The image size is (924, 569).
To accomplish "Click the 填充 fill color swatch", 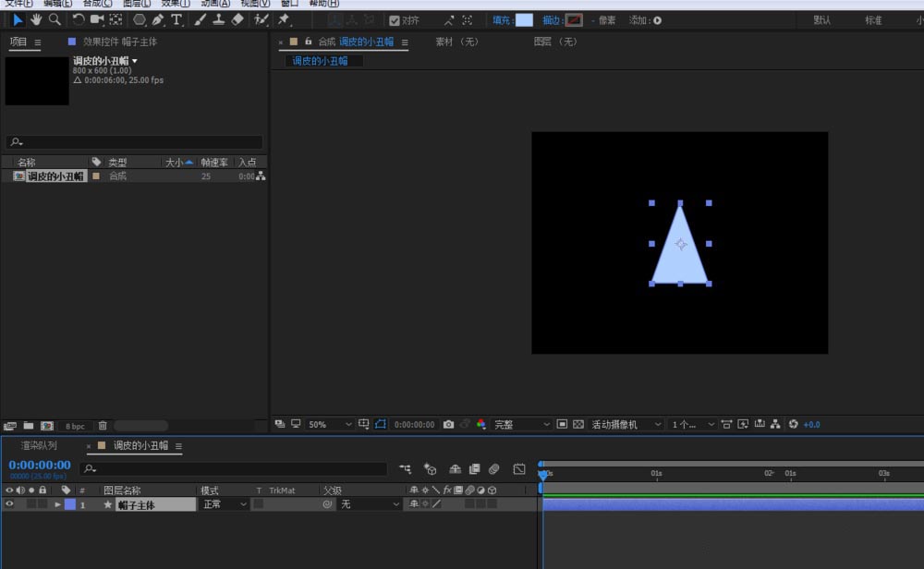I will coord(524,20).
